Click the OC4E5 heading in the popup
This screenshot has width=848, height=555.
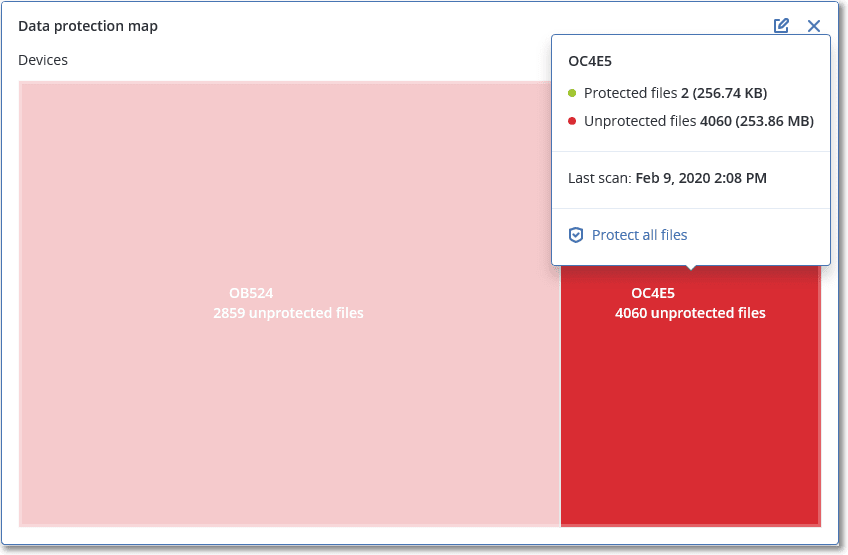589,61
